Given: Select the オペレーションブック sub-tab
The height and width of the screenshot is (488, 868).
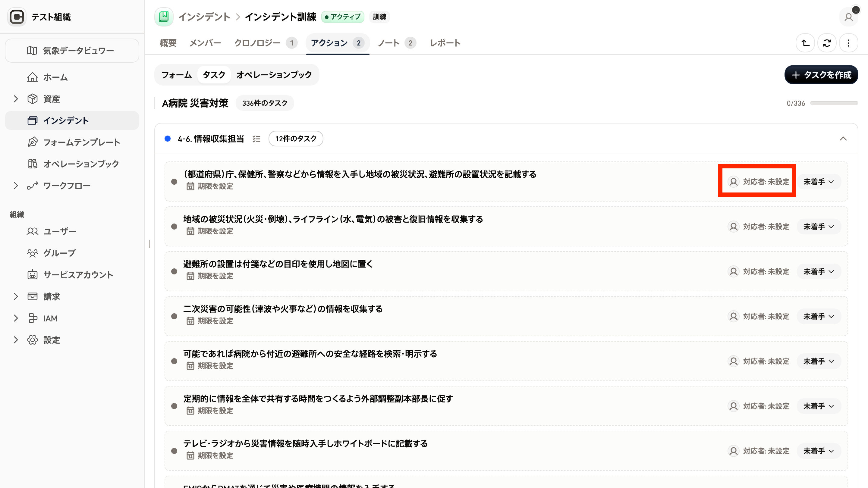Looking at the screenshot, I should point(274,75).
